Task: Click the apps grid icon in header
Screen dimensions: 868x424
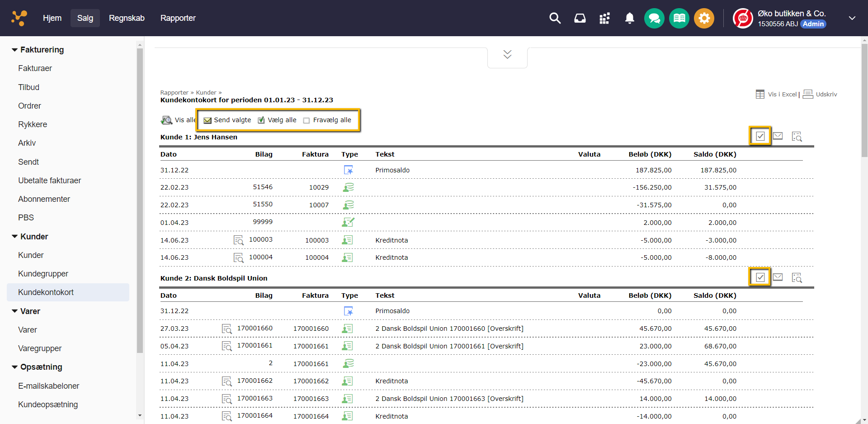Action: 604,18
